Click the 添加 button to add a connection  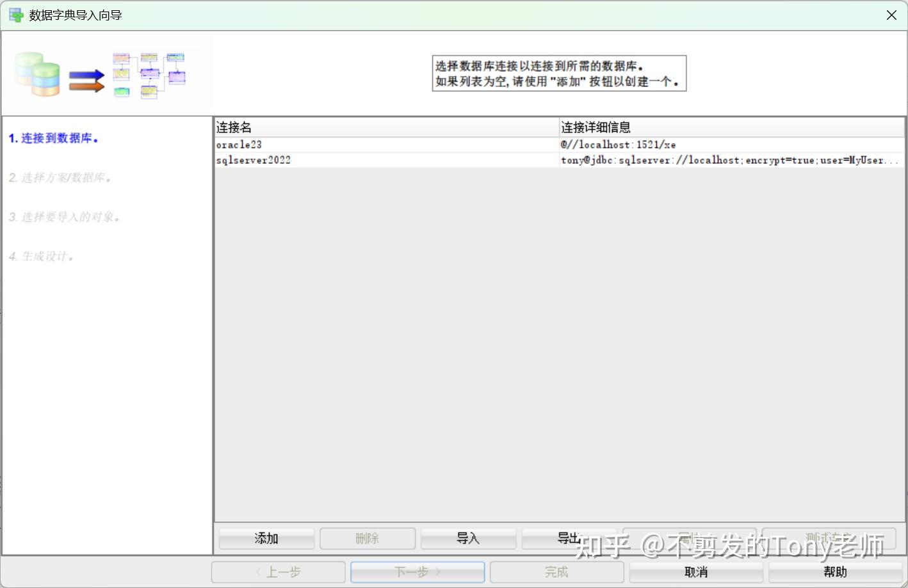pyautogui.click(x=266, y=538)
